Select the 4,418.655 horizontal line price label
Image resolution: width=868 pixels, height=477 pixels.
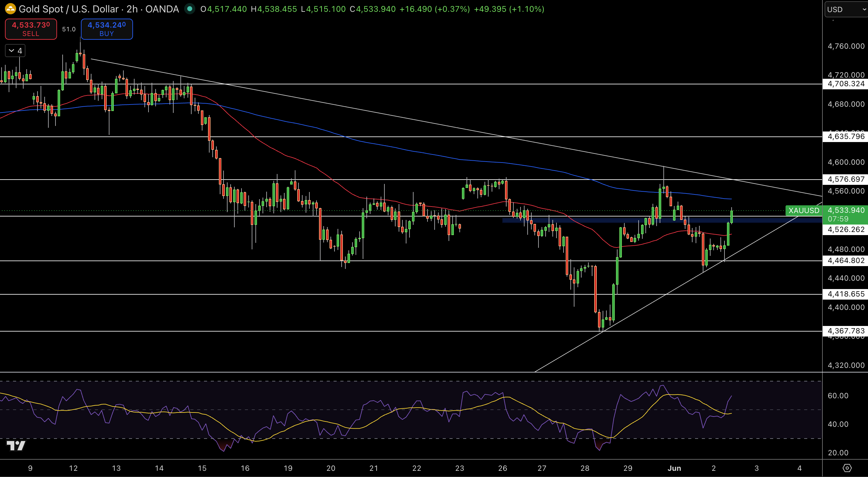[x=846, y=294]
